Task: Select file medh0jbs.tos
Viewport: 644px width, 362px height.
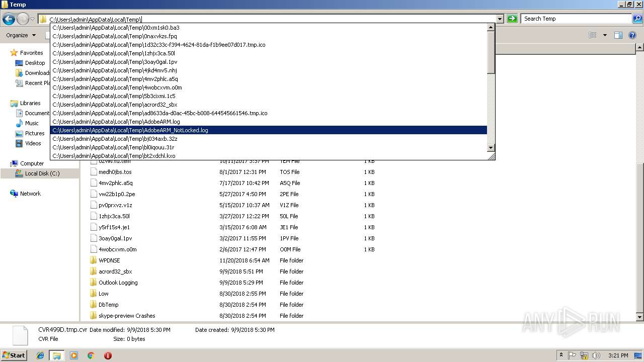Action: point(115,172)
